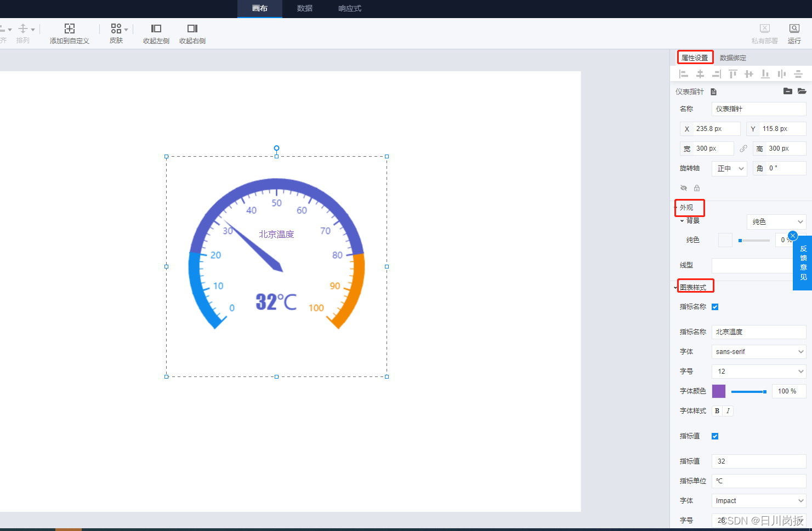
Task: Toggle bold B font style
Action: [717, 411]
